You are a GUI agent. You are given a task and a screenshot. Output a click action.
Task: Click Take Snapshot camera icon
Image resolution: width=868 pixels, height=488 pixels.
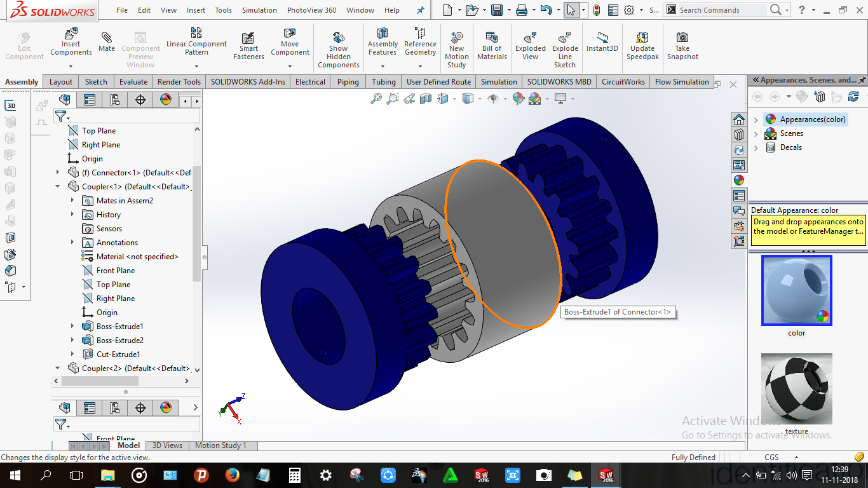(x=682, y=46)
